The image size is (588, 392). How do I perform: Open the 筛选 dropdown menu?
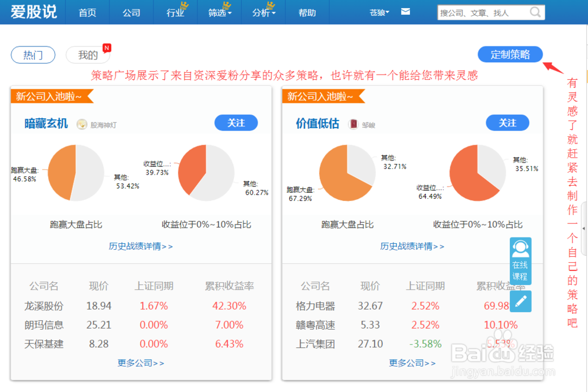[219, 12]
